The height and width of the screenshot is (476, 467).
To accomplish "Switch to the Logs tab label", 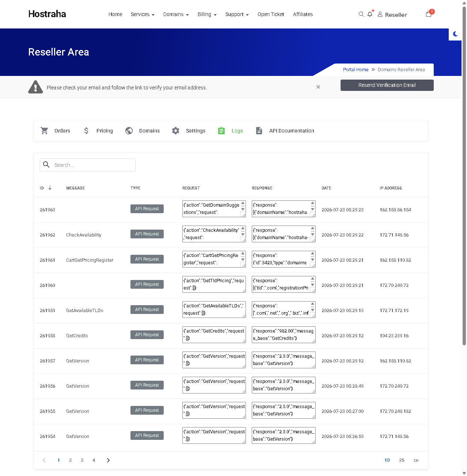I will point(237,131).
